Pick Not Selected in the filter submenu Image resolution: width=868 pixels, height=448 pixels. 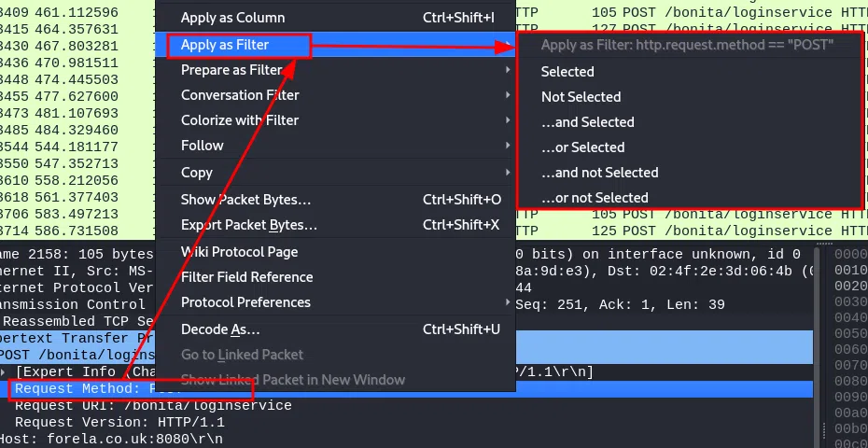tap(581, 97)
